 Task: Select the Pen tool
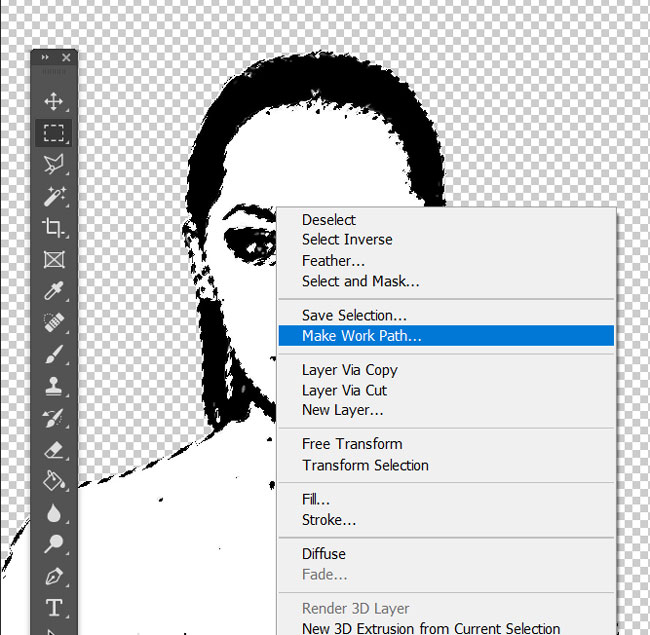coord(53,576)
